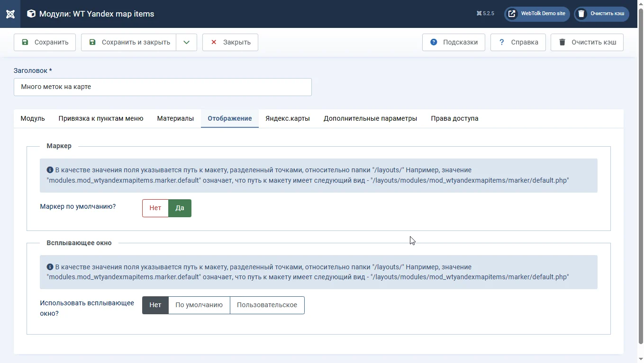Click header Очистить кэш pill button
The height and width of the screenshot is (363, 644).
tap(602, 14)
